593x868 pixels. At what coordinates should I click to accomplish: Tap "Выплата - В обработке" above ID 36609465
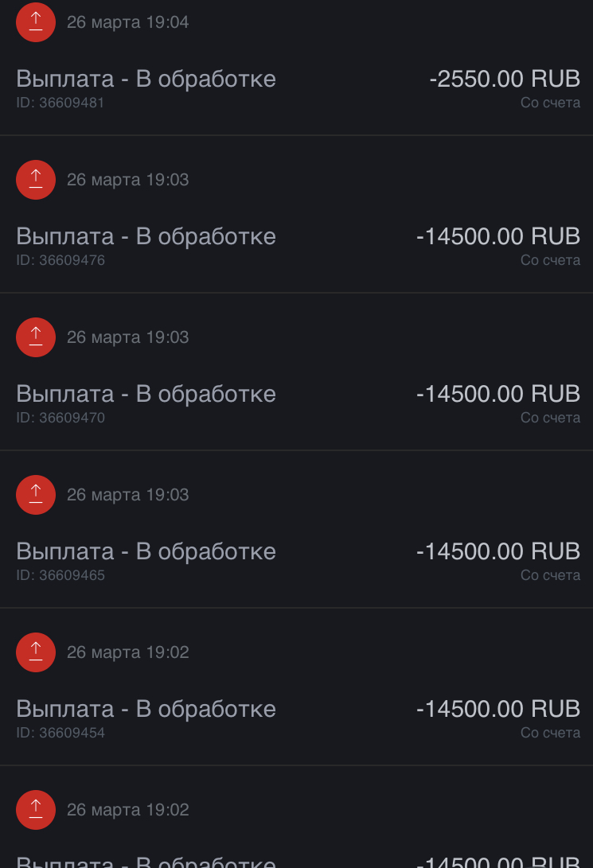point(146,551)
